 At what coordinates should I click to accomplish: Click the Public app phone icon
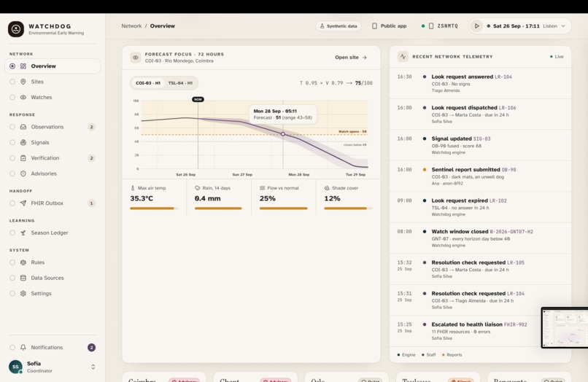[x=374, y=26]
